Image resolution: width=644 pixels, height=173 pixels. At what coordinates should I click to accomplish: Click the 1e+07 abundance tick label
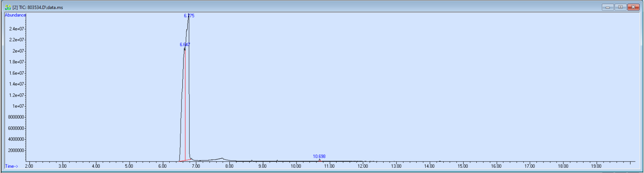click(x=18, y=106)
